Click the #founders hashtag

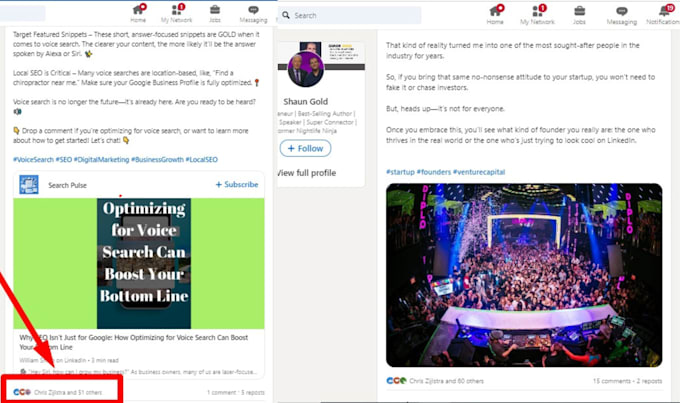(434, 172)
